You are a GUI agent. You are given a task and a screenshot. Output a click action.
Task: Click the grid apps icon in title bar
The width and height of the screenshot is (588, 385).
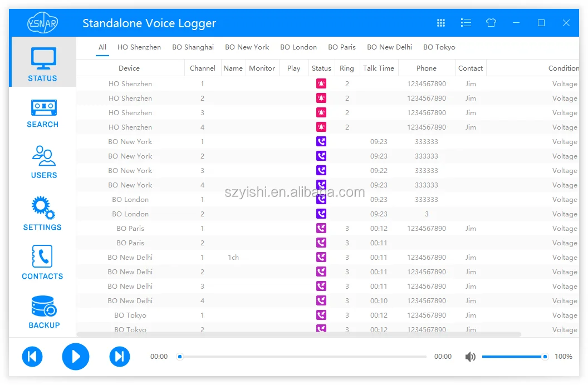(x=440, y=23)
